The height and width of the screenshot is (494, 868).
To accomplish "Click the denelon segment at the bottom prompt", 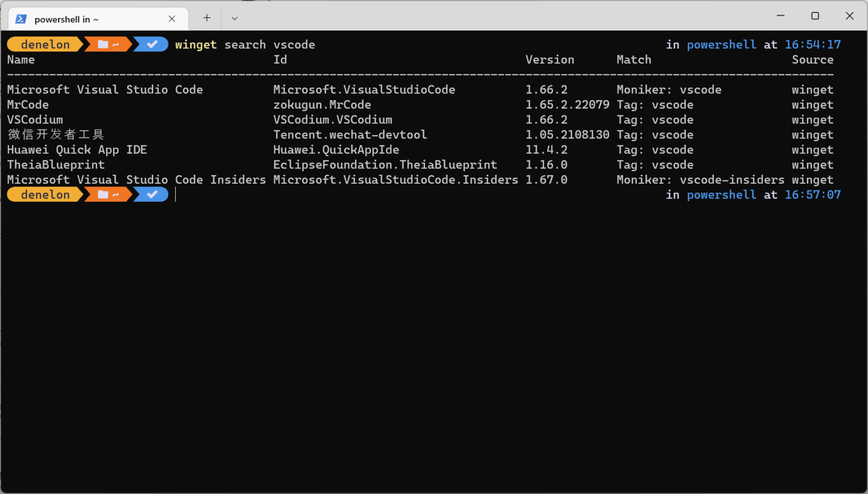I will click(45, 194).
